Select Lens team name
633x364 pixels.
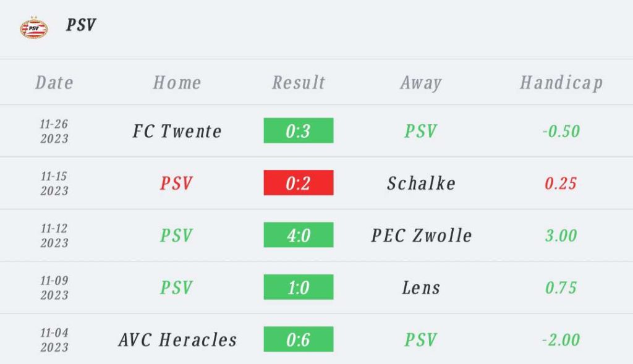point(421,288)
